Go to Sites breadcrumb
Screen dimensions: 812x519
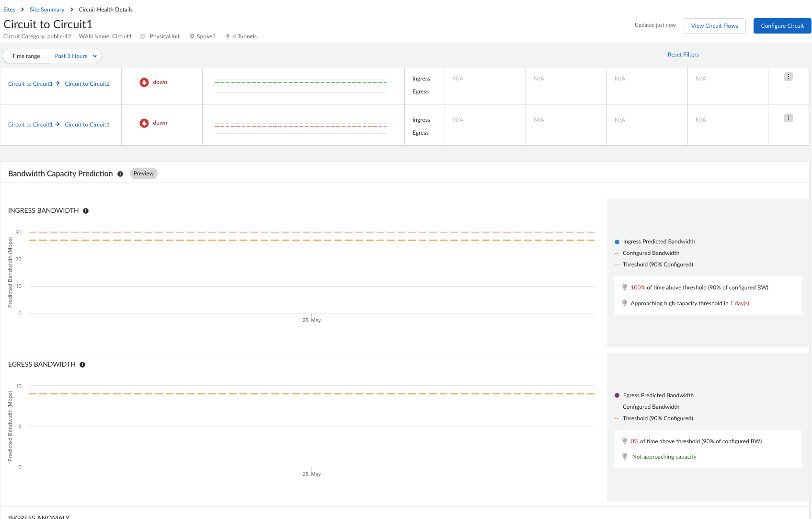pos(10,10)
